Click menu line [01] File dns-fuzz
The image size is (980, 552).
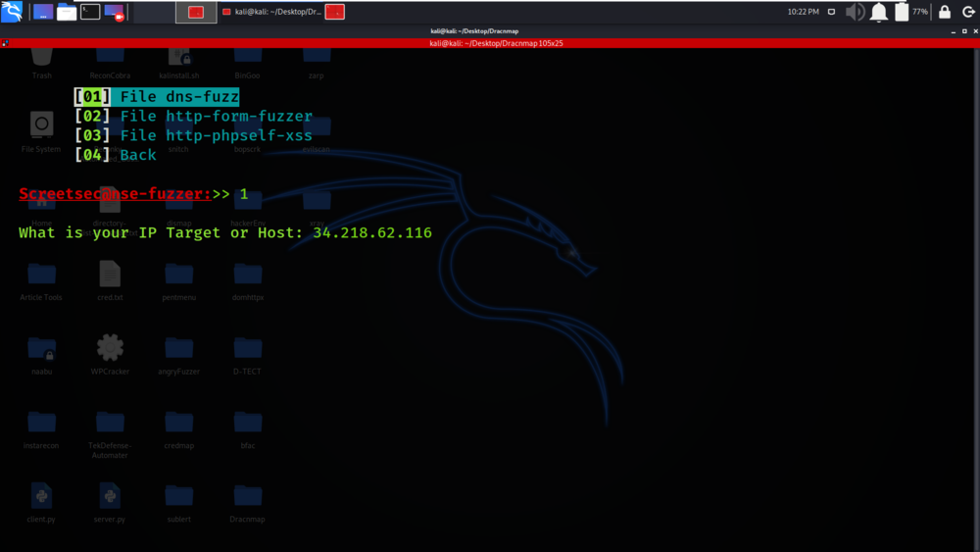tap(157, 97)
